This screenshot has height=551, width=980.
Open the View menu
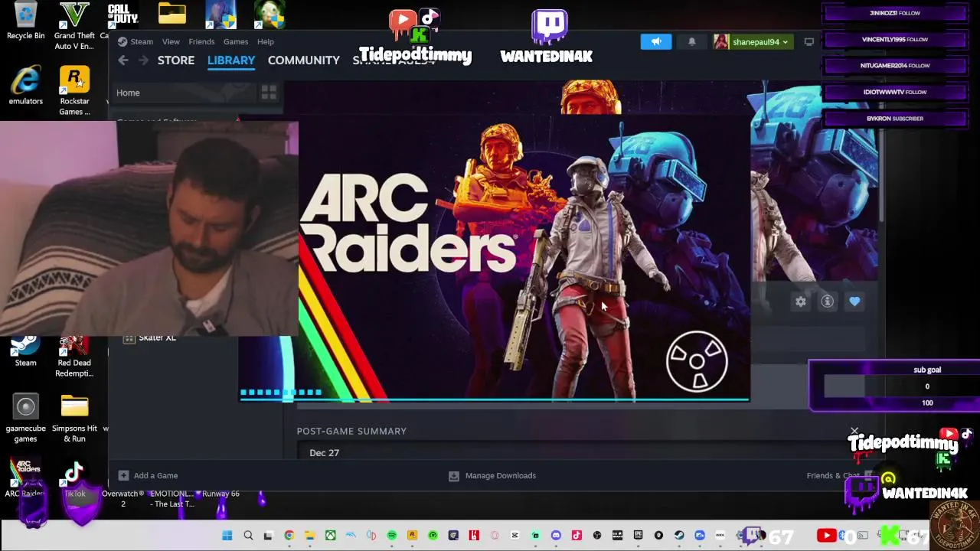click(x=171, y=41)
